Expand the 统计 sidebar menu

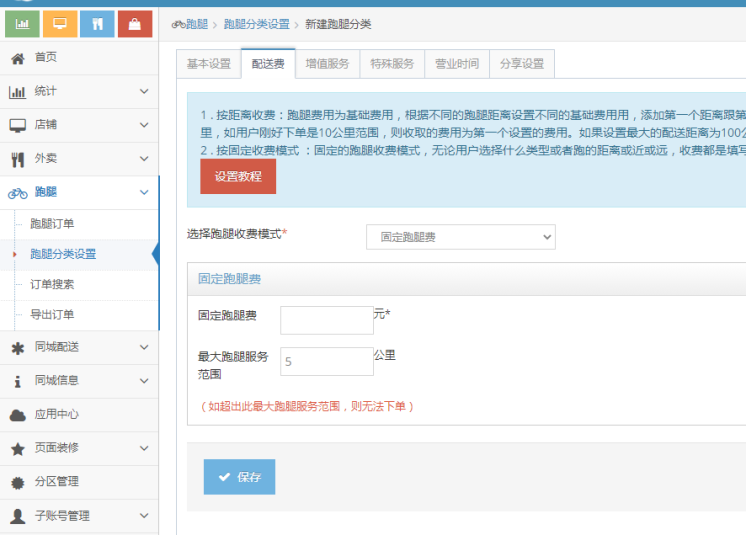click(79, 92)
